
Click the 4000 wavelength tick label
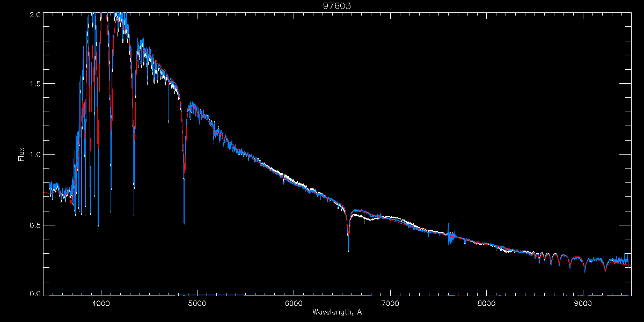[x=101, y=303]
